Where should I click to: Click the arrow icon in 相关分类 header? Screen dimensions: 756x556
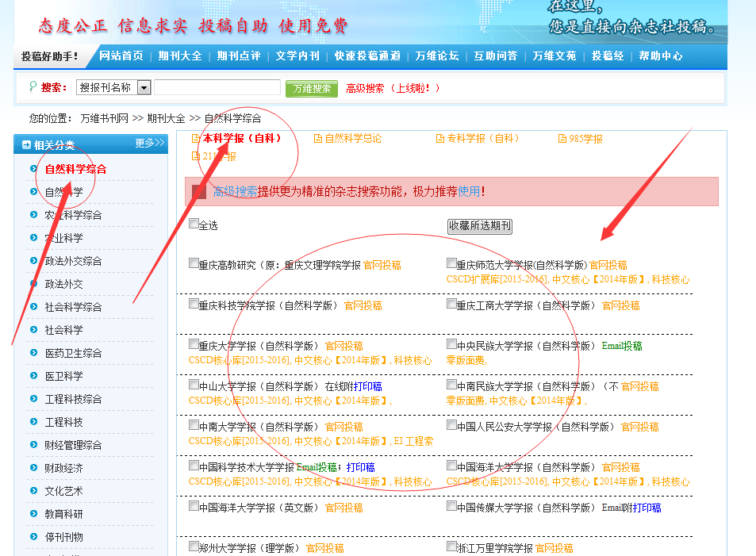pos(26,144)
